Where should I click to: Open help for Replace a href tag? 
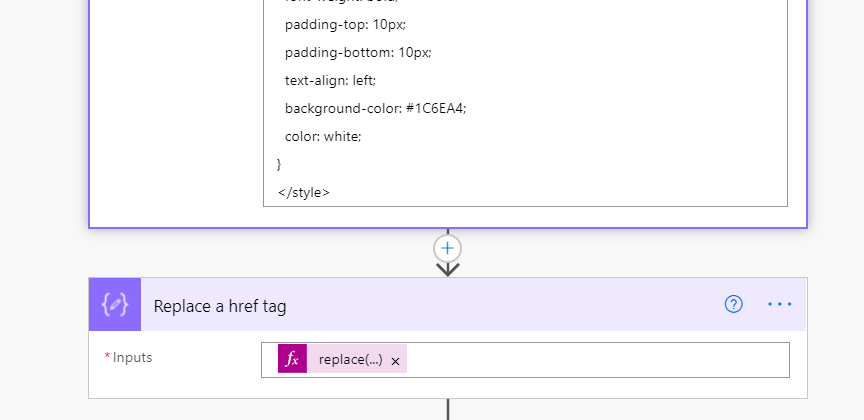pyautogui.click(x=734, y=305)
